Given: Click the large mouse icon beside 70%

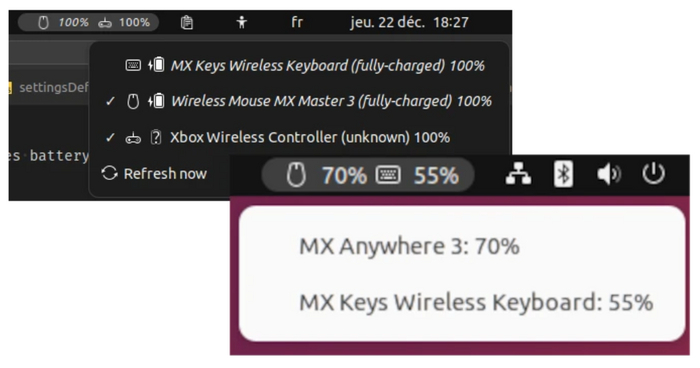Looking at the screenshot, I should [296, 175].
